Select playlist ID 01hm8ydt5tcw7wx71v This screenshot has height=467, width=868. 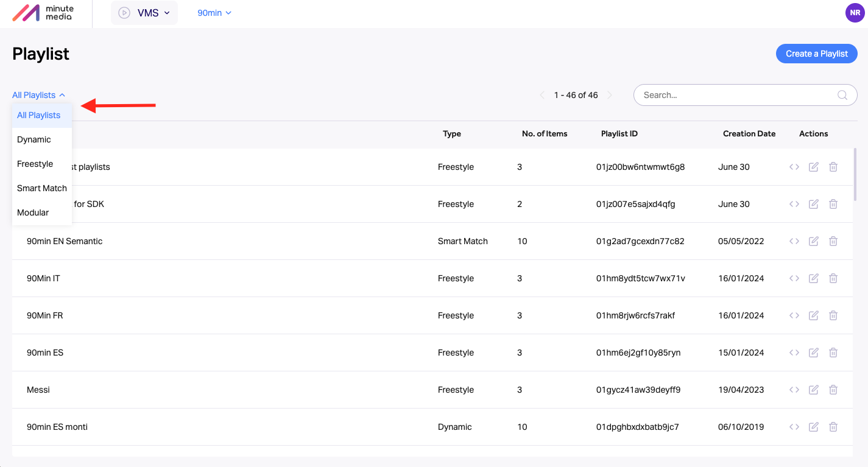641,278
